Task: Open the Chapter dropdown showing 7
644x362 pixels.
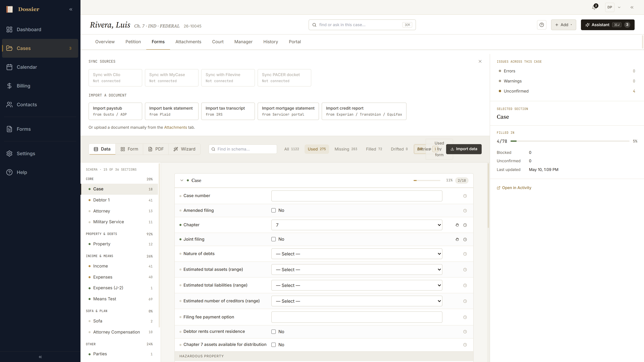Action: [357, 225]
